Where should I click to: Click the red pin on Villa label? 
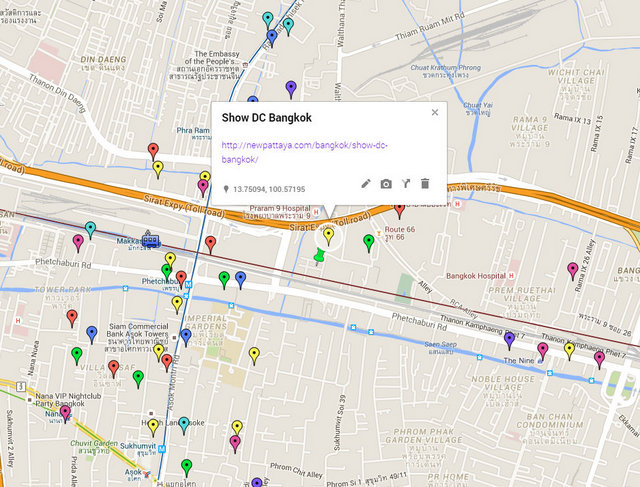pos(113,368)
